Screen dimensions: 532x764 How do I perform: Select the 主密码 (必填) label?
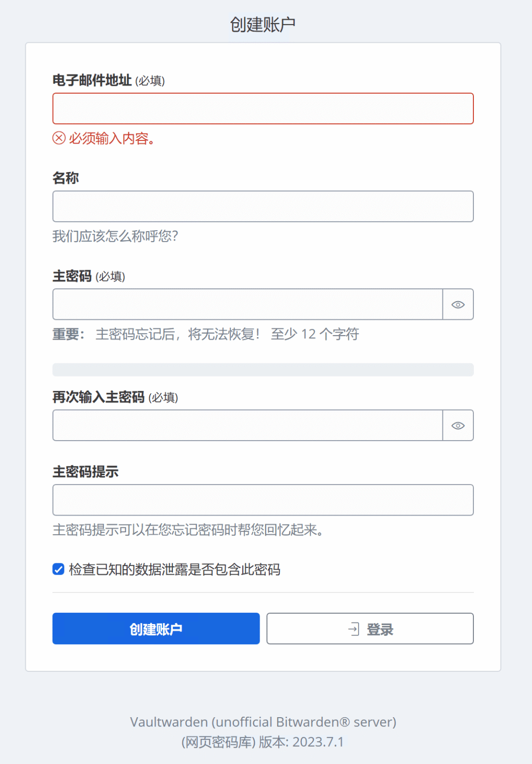(x=89, y=277)
